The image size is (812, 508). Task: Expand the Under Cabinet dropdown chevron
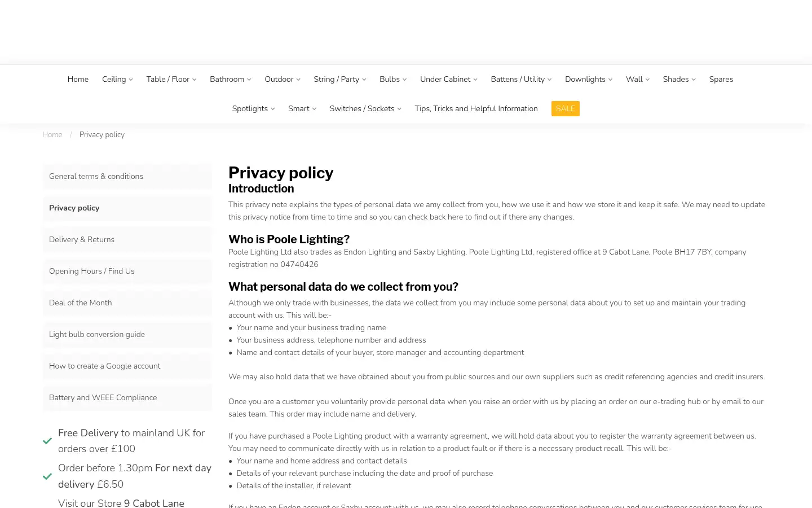475,80
